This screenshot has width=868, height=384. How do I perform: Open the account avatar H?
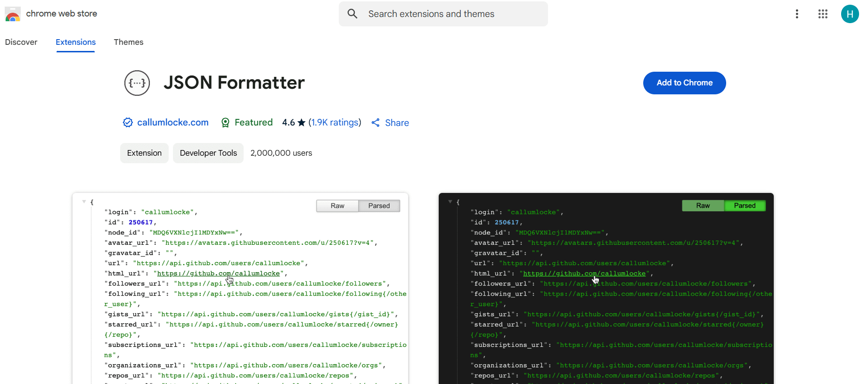tap(850, 14)
